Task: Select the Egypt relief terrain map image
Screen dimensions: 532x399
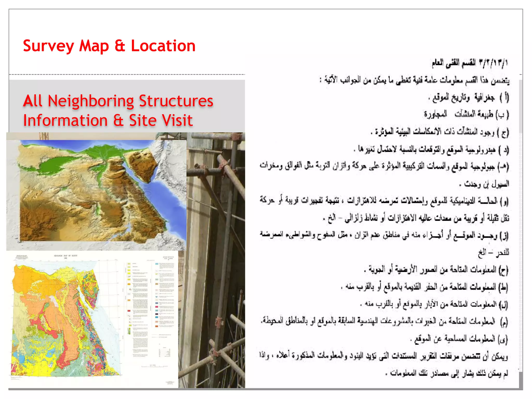Action: point(96,195)
